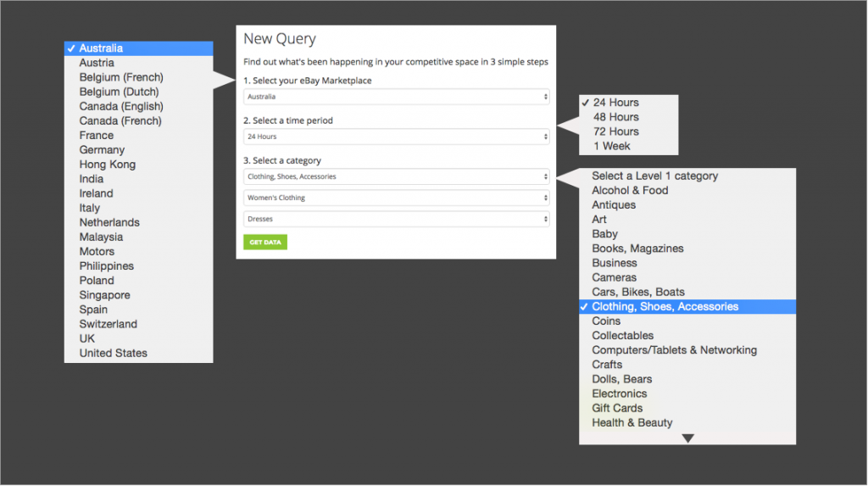Choose Italy from the marketplace list

(138, 208)
